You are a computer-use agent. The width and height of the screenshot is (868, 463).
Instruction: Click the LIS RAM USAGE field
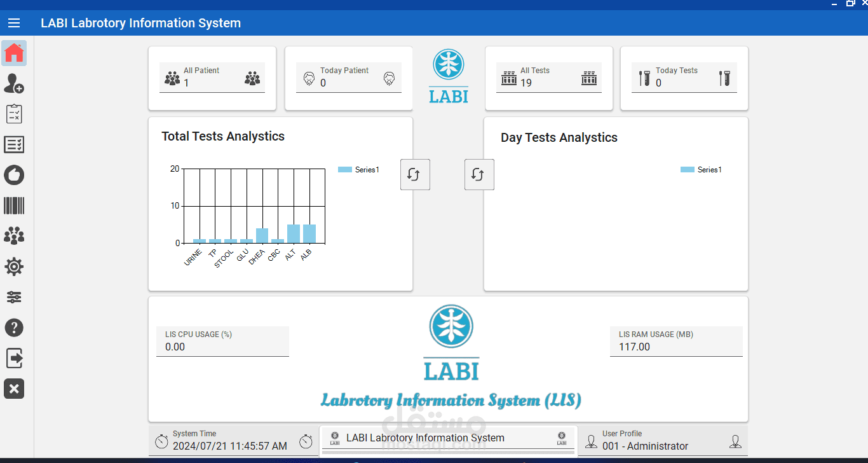pos(676,342)
